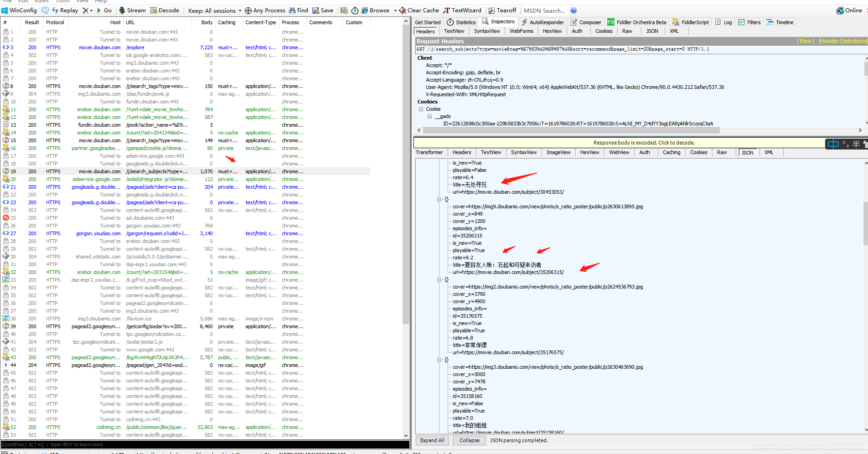Open the Composer tab
The width and height of the screenshot is (868, 454).
[586, 22]
